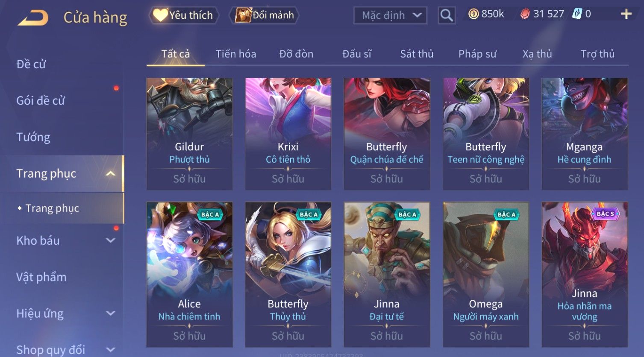
Task: Click the red gem 31 527 icon
Action: point(525,14)
